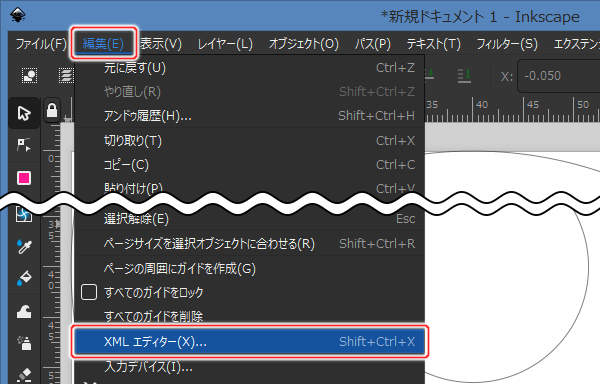This screenshot has width=600, height=384.
Task: Check the すべてのガイドをロック checkbox
Action: [x=89, y=292]
